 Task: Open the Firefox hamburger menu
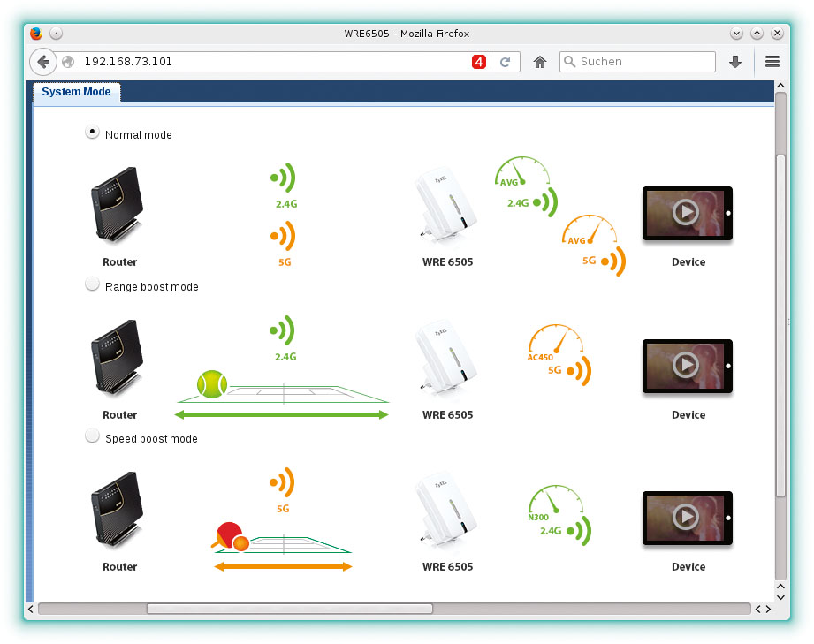[x=772, y=62]
